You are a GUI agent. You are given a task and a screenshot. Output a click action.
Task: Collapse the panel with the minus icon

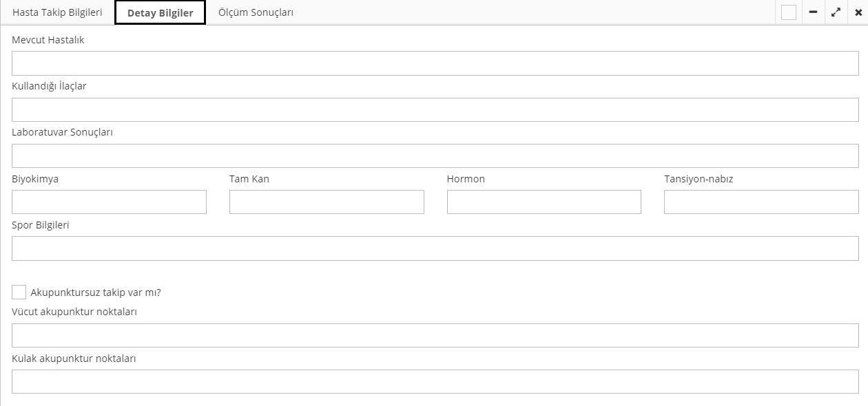pos(813,12)
